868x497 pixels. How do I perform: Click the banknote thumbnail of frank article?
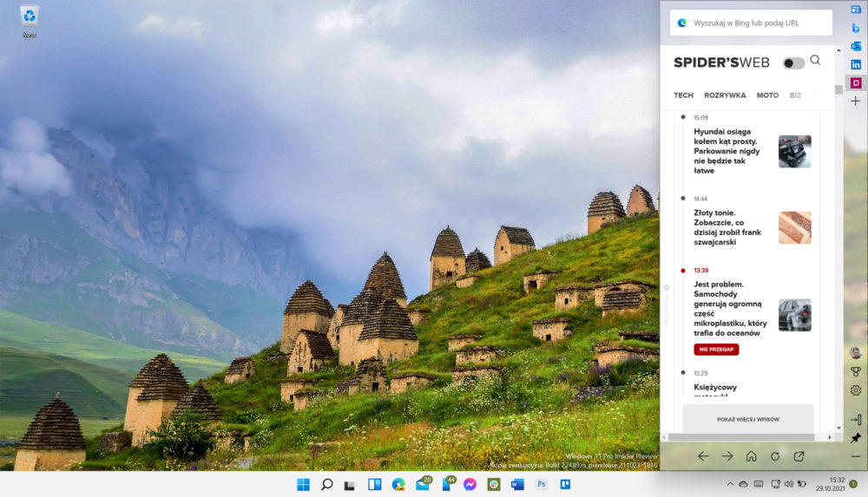pos(794,227)
